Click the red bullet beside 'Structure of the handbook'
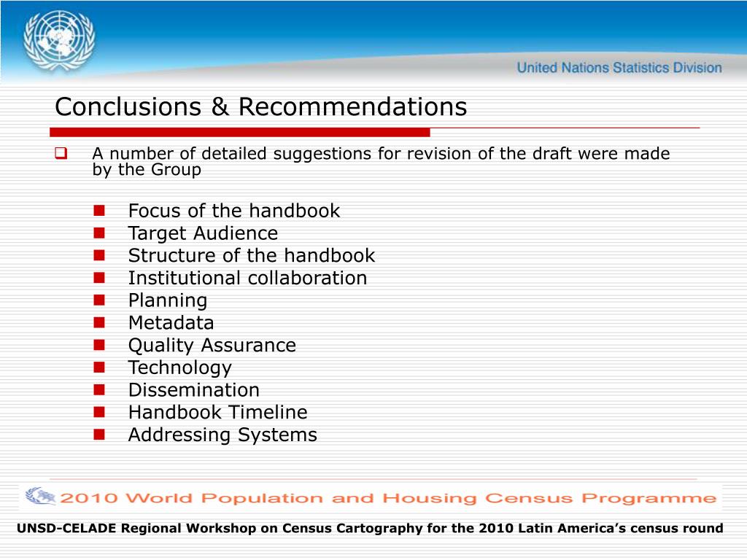 click(99, 255)
